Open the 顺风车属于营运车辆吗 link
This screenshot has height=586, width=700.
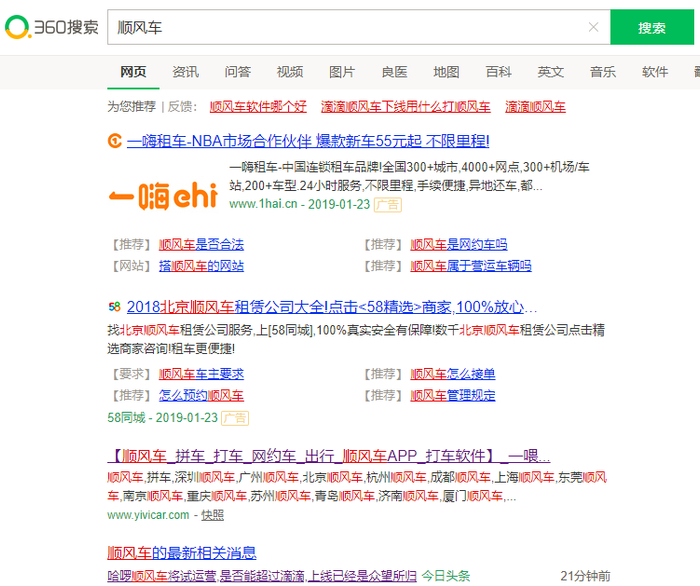[471, 266]
